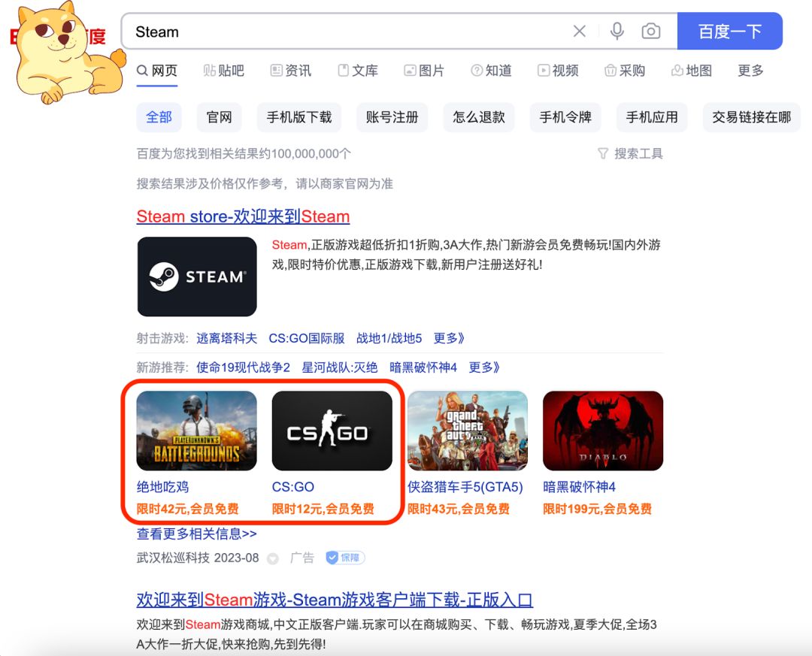Open 暗黑破坏神4 link in the 新游推荐 row
The width and height of the screenshot is (812, 656).
pos(423,367)
